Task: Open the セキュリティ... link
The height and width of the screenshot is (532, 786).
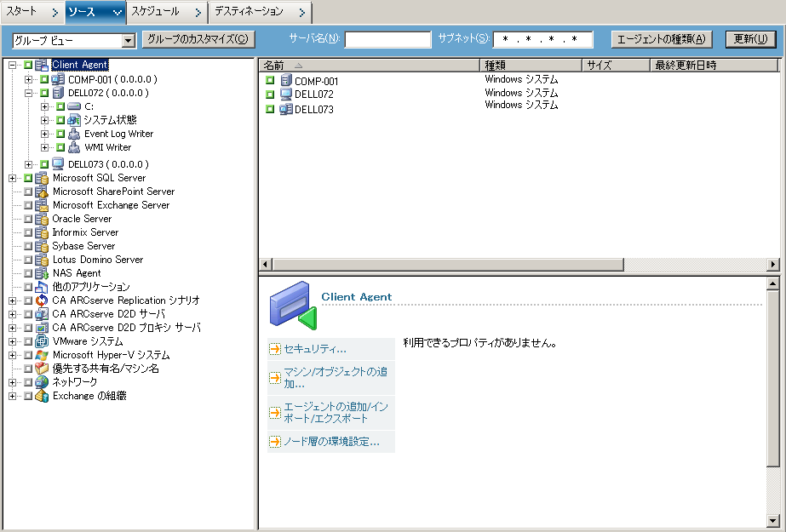Action: click(x=315, y=349)
